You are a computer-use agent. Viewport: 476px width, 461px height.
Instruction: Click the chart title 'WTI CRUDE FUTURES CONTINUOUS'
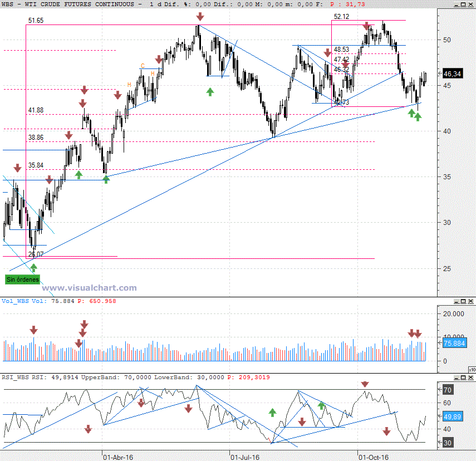(79, 4)
